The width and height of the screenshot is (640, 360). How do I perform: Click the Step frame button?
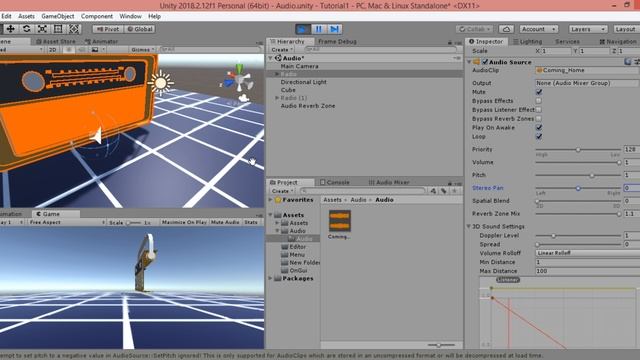pyautogui.click(x=335, y=29)
